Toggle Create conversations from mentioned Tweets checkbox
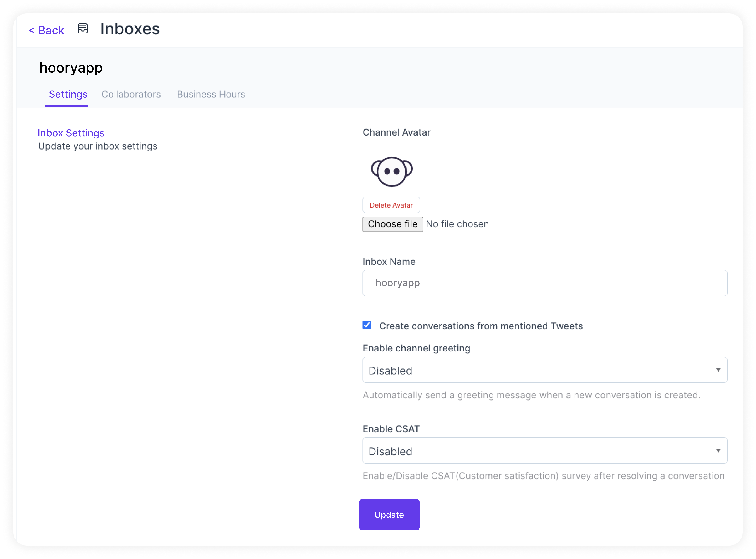756x559 pixels. point(367,325)
